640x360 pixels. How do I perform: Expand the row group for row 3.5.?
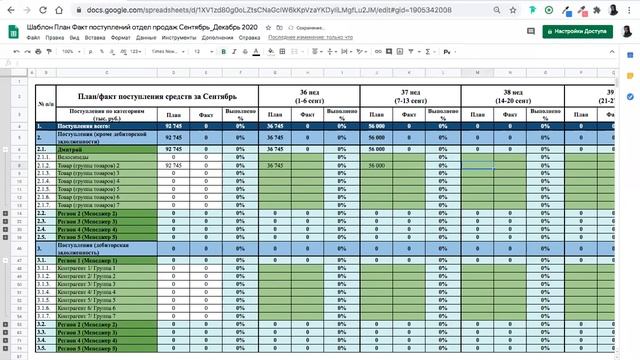pos(5,349)
